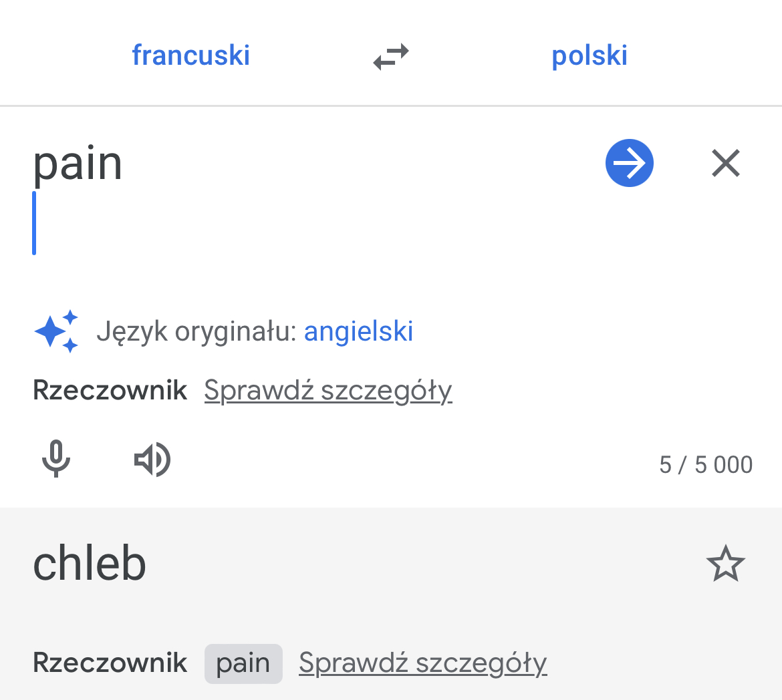
Task: Click the Rzeczownik label below chleb
Action: (110, 663)
